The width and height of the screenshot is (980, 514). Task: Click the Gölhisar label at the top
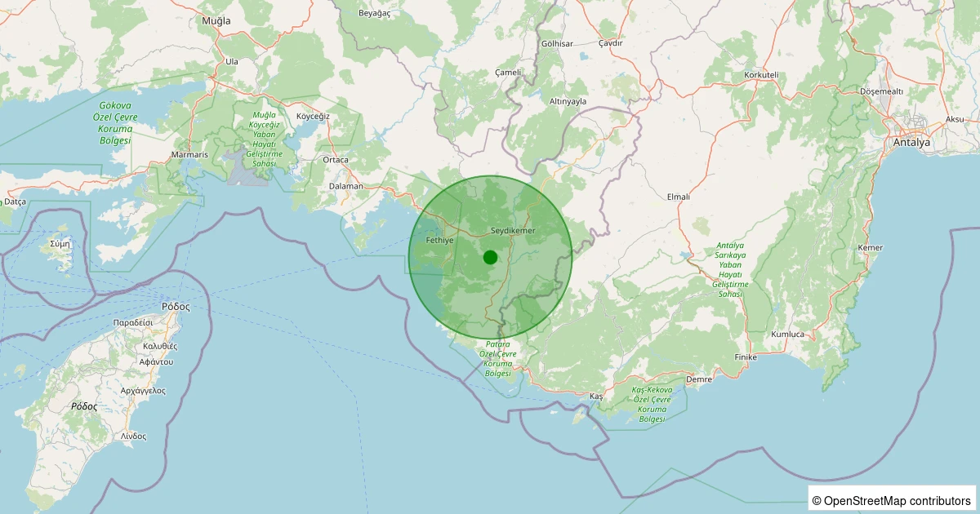point(555,43)
